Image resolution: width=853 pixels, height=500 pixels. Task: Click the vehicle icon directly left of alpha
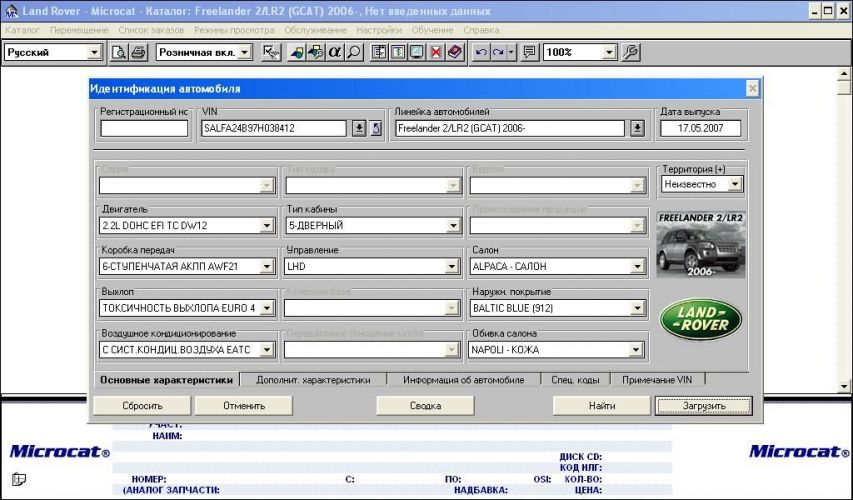tap(316, 52)
